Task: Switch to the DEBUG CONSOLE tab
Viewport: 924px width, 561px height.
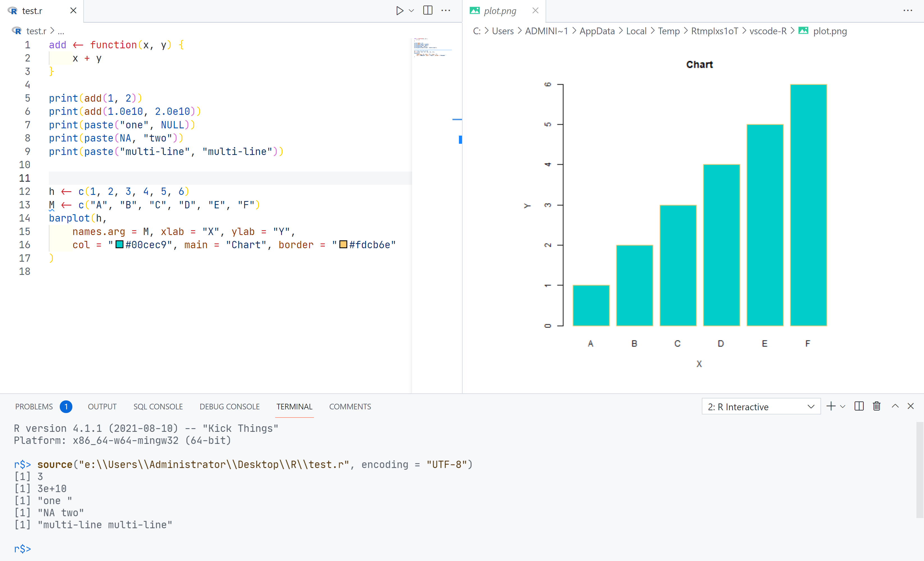Action: pyautogui.click(x=229, y=407)
